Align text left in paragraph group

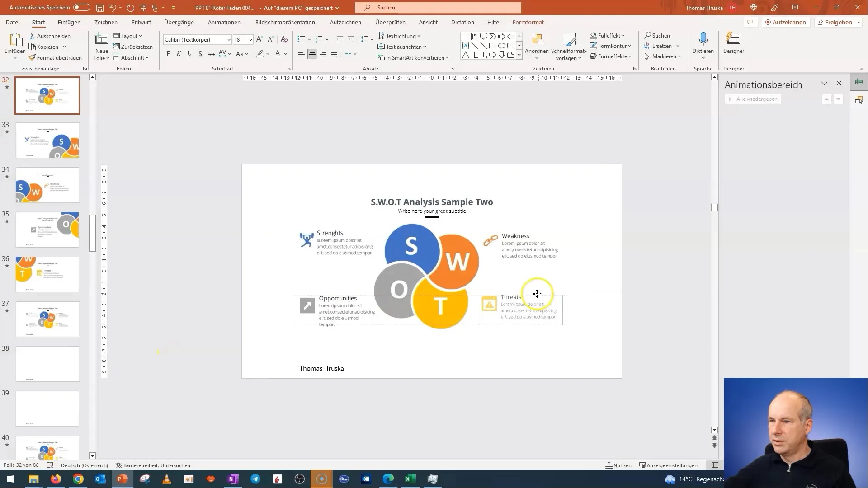302,54
